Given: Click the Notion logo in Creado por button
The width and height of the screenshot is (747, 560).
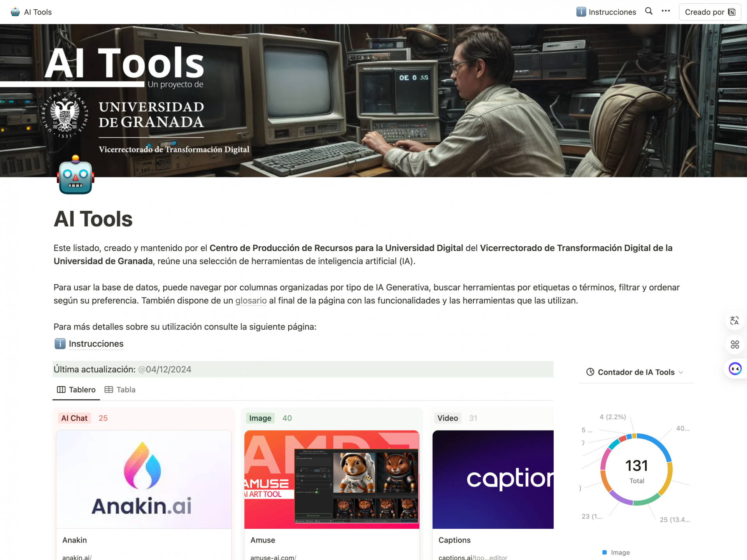Looking at the screenshot, I should point(732,12).
